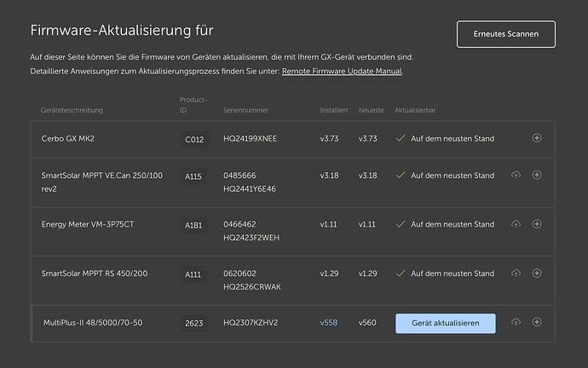Click green checkmark in Energy Meter row
The height and width of the screenshot is (368, 588).
[401, 224]
